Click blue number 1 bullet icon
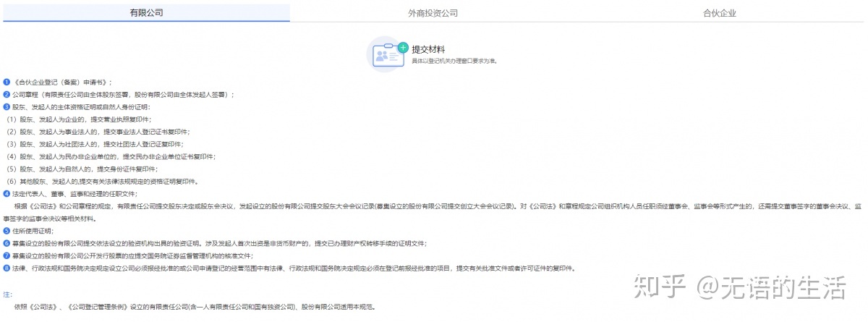The width and height of the screenshot is (868, 322). [7, 82]
